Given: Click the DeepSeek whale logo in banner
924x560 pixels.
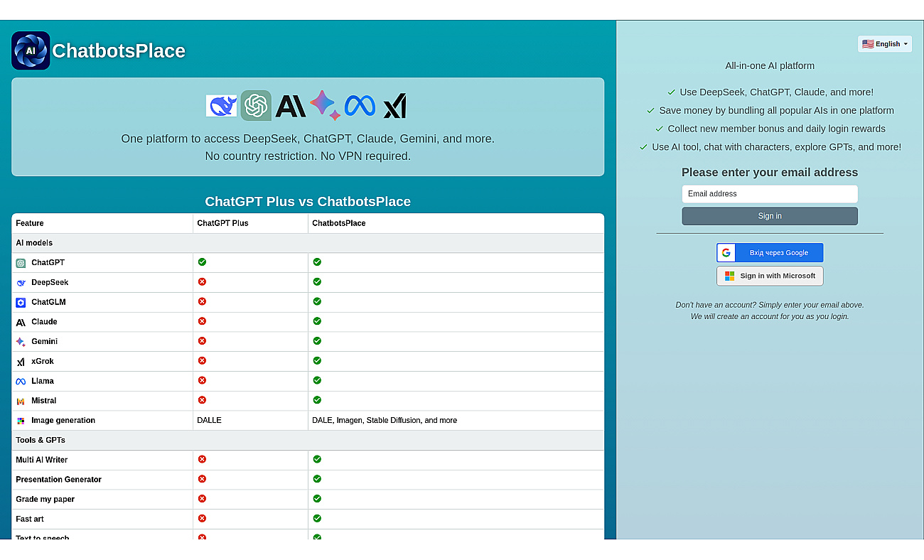Looking at the screenshot, I should 222,105.
